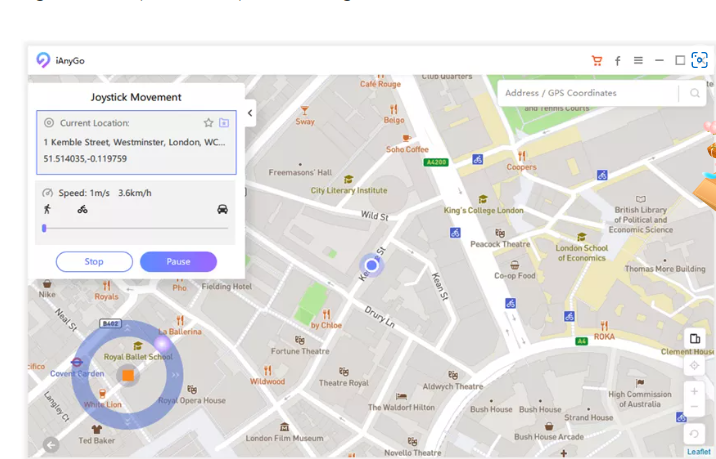Click the iAnyGo logo
Viewport: 716px width, 459px height.
click(43, 60)
